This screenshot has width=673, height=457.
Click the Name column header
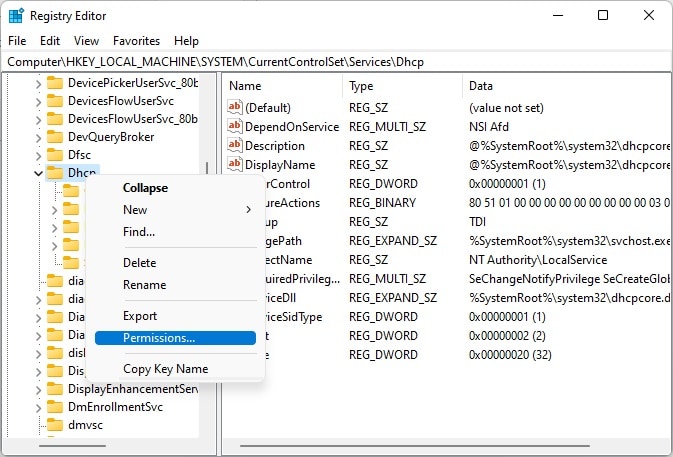tap(283, 86)
